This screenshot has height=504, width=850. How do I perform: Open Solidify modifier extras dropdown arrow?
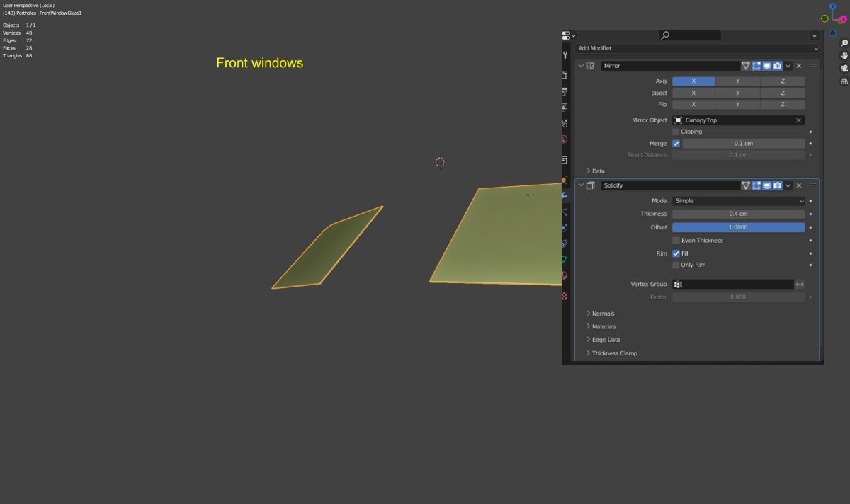[788, 185]
